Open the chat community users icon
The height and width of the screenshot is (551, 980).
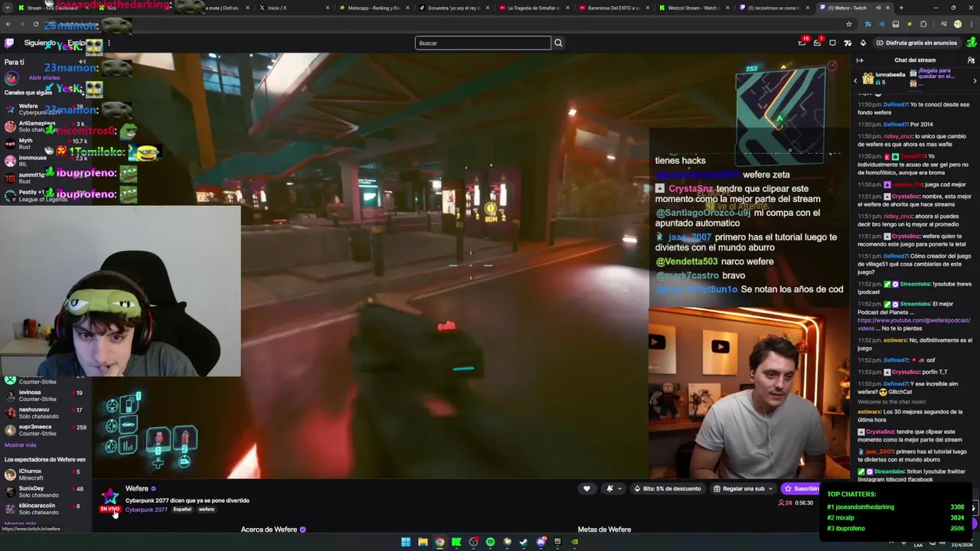click(971, 60)
